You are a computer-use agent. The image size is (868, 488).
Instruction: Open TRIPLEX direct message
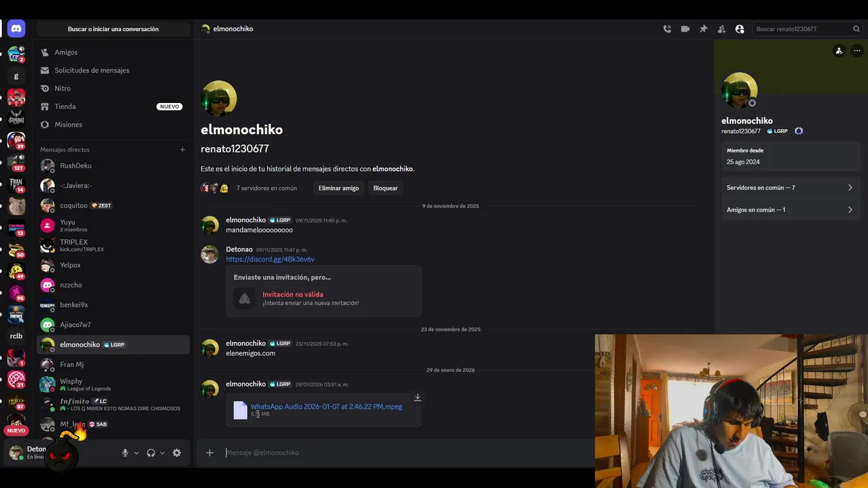click(x=113, y=245)
